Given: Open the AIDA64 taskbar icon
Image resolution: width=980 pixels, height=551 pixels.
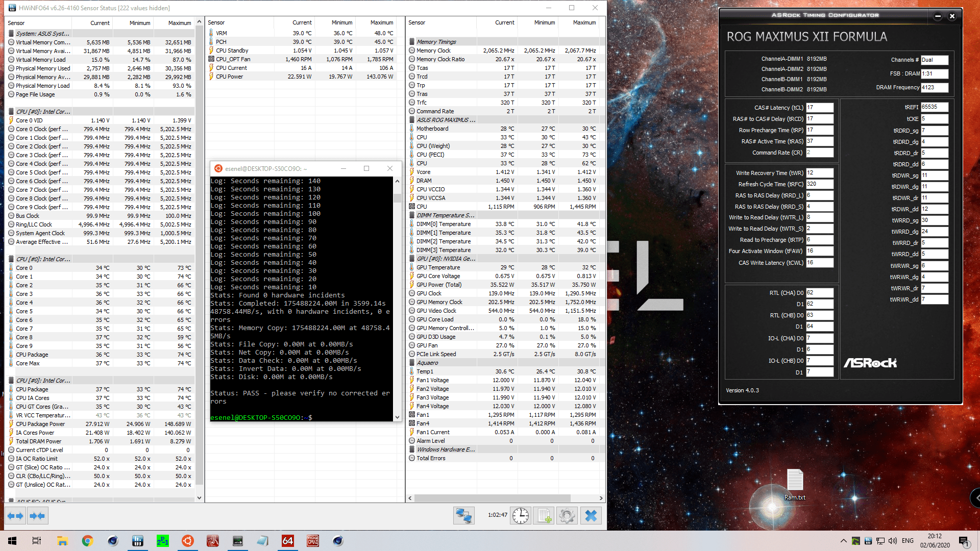Looking at the screenshot, I should [x=288, y=541].
